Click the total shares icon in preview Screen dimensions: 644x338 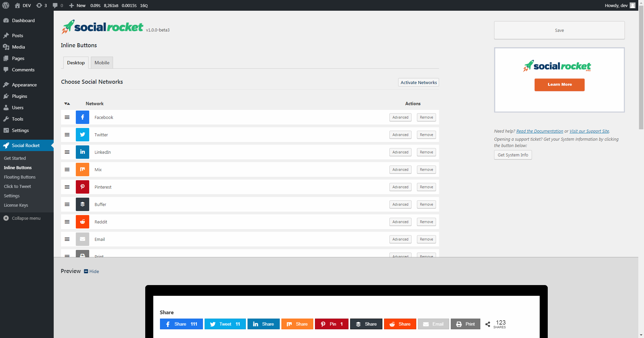point(488,324)
